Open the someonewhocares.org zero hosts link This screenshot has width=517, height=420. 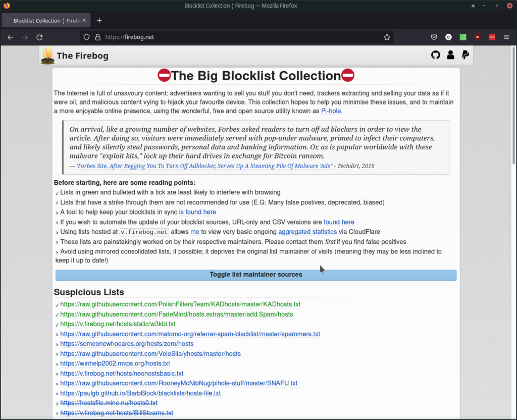[127, 344]
